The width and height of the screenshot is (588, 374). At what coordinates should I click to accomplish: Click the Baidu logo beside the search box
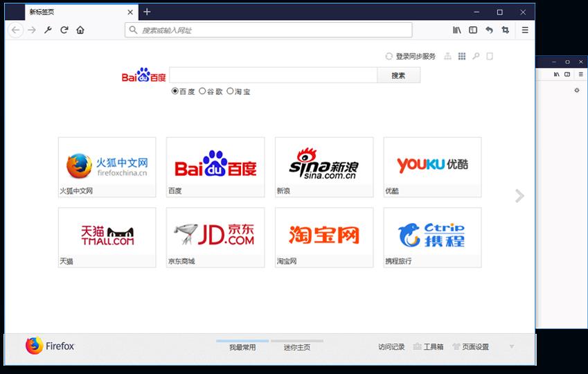[143, 75]
